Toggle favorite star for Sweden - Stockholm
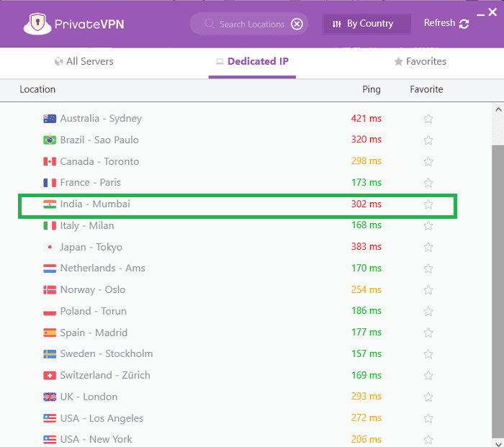This screenshot has height=447, width=504. click(x=428, y=354)
